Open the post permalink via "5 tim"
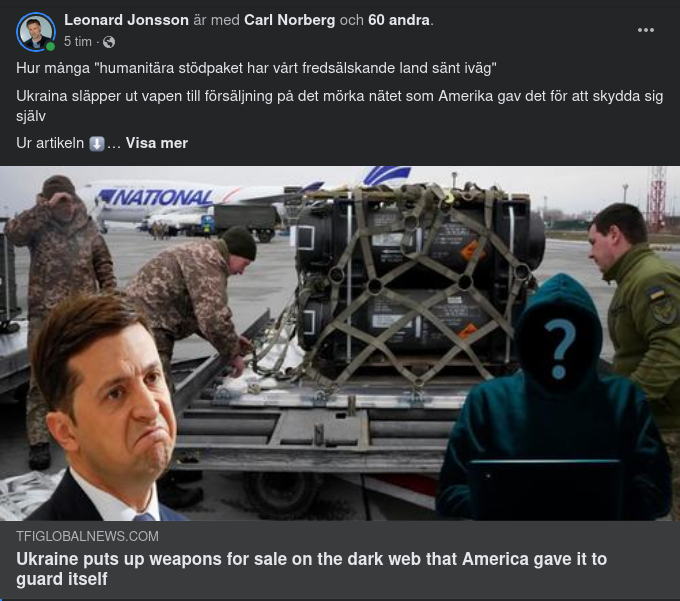 click(x=78, y=42)
